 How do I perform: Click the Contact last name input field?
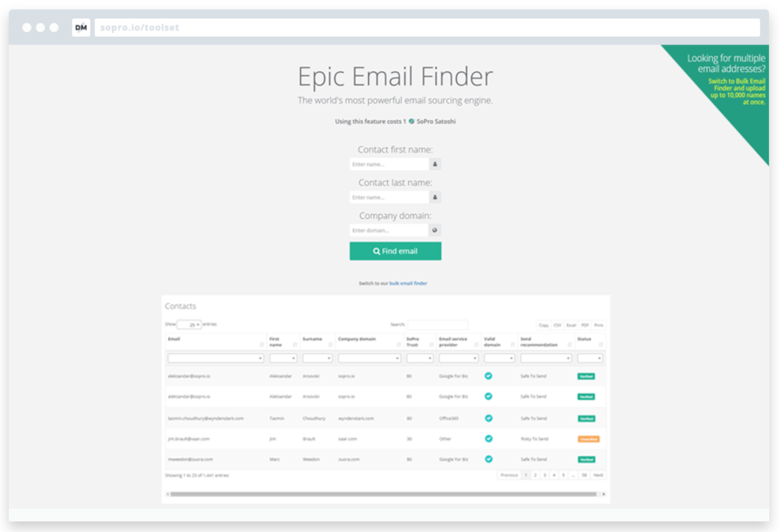click(x=389, y=197)
